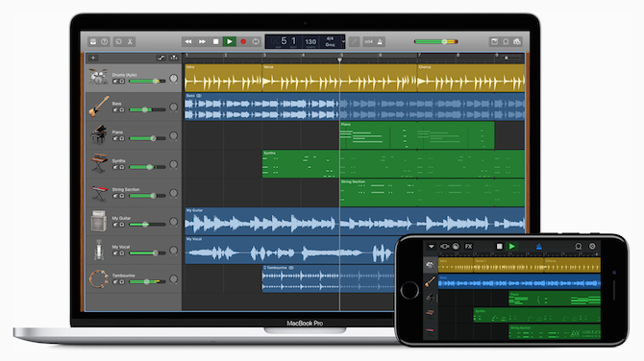Enable the metronome icon in toolbar
This screenshot has width=644, height=361.
coord(380,41)
